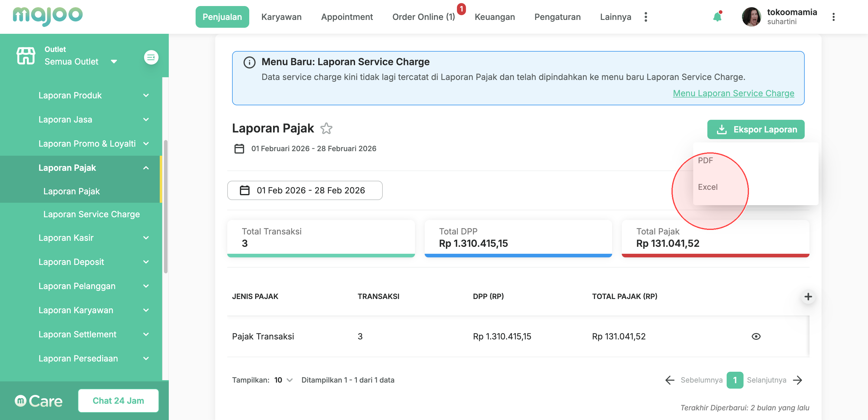Viewport: 868px width, 420px height.
Task: Click the Ekspor Laporan button
Action: click(x=756, y=129)
